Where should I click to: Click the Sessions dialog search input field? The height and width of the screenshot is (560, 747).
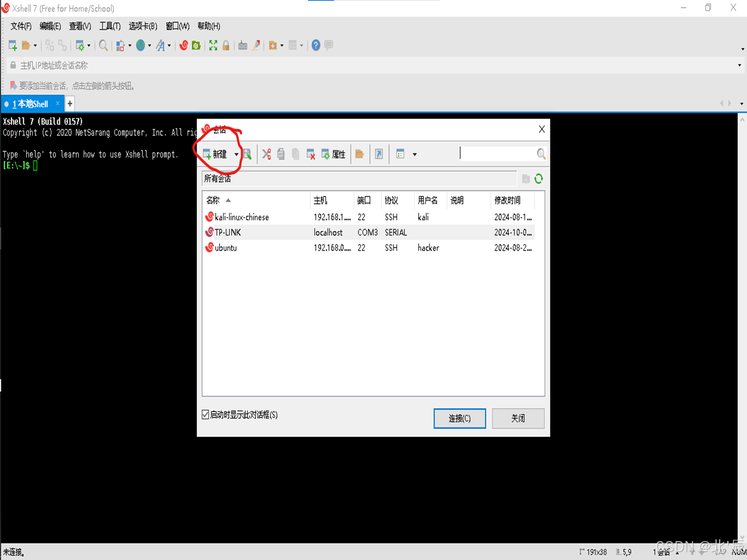tap(497, 154)
